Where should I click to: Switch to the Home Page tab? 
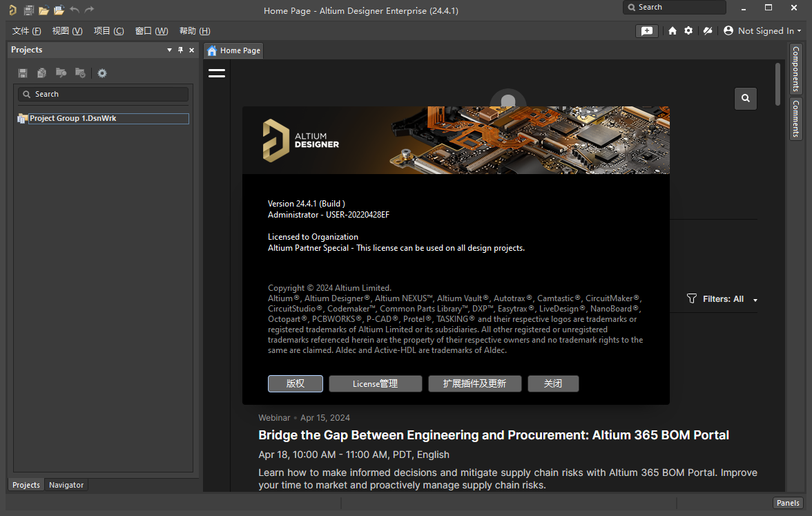coord(233,50)
